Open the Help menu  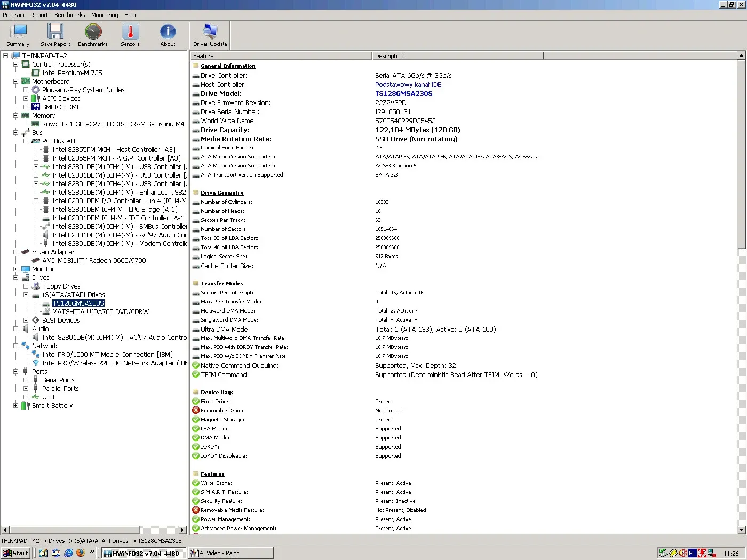[x=130, y=15]
